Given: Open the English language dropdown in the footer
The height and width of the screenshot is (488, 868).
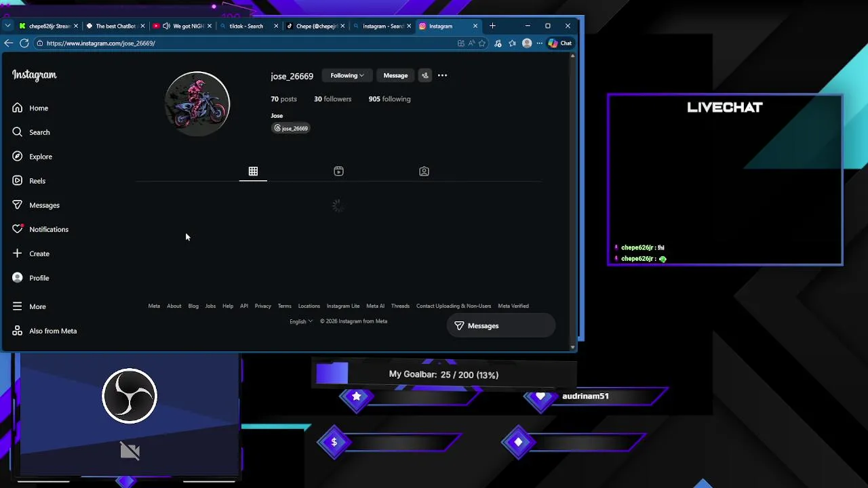Looking at the screenshot, I should point(301,321).
